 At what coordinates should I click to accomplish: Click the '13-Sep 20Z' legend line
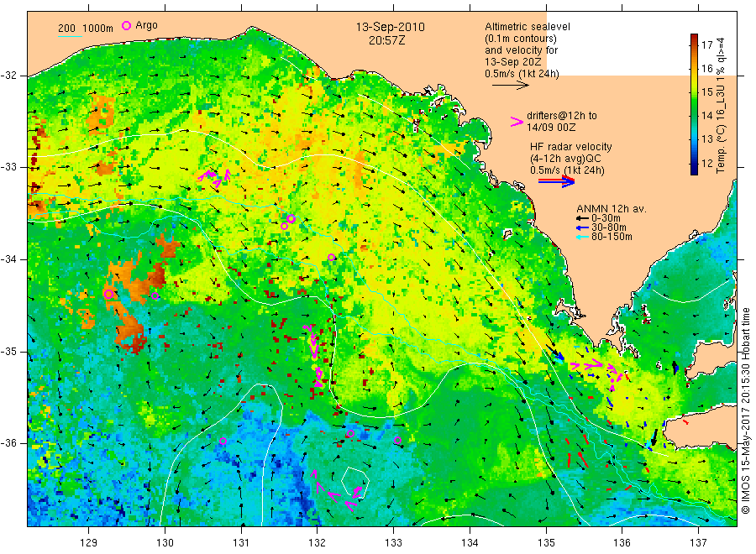tap(512, 62)
